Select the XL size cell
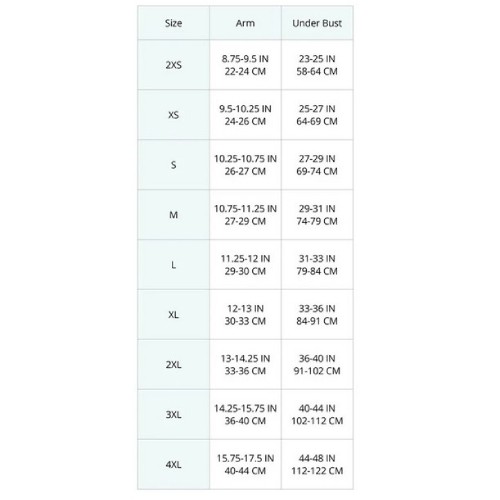The height and width of the screenshot is (500, 500). point(173,315)
